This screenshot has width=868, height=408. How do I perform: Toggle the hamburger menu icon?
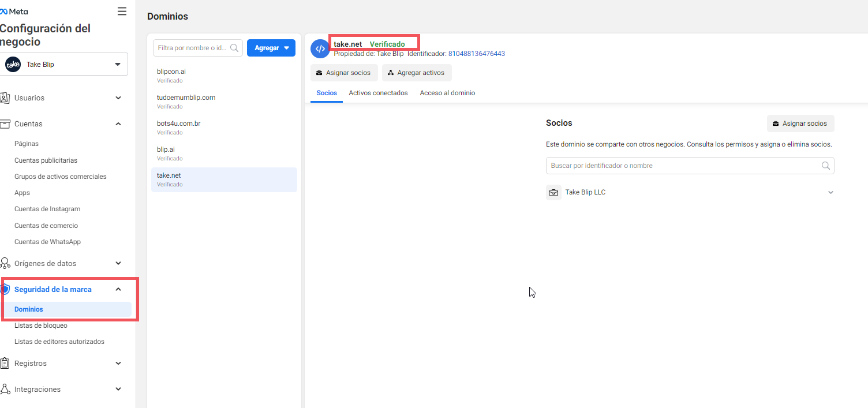pyautogui.click(x=122, y=12)
